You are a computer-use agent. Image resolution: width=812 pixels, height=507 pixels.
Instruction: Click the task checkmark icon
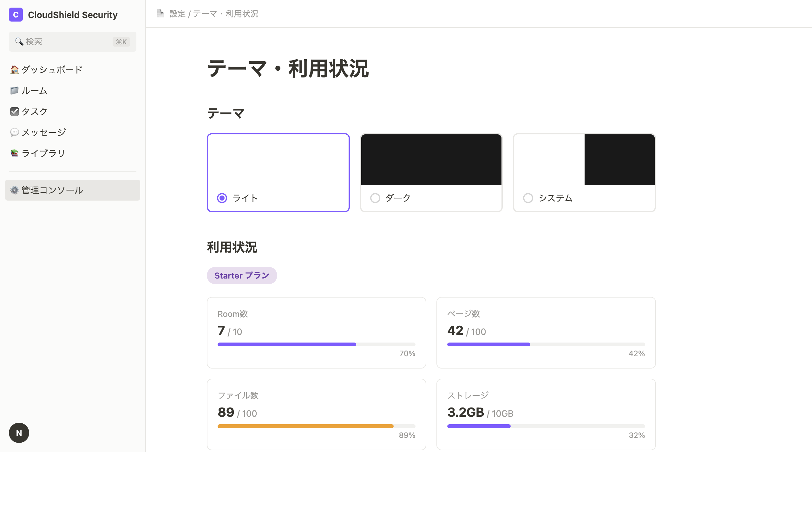click(x=14, y=111)
